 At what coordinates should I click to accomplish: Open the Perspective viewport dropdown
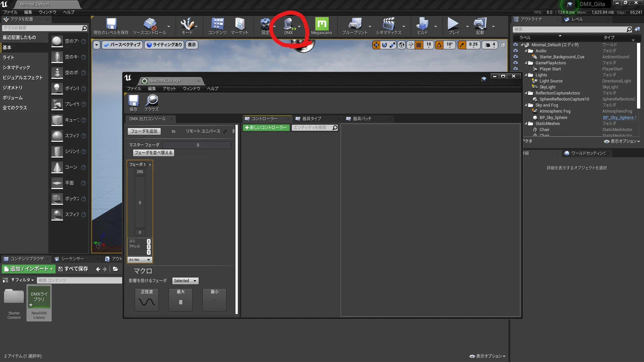(x=122, y=45)
